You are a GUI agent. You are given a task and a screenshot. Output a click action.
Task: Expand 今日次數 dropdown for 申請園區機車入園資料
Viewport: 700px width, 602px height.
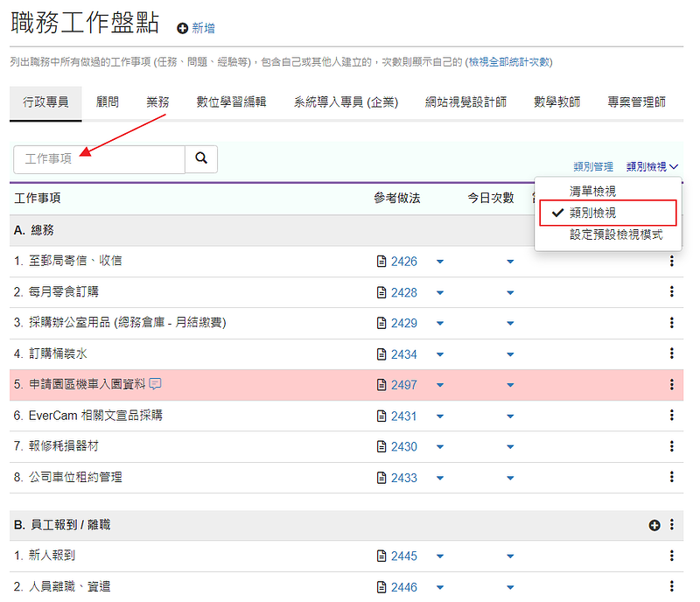click(x=510, y=385)
